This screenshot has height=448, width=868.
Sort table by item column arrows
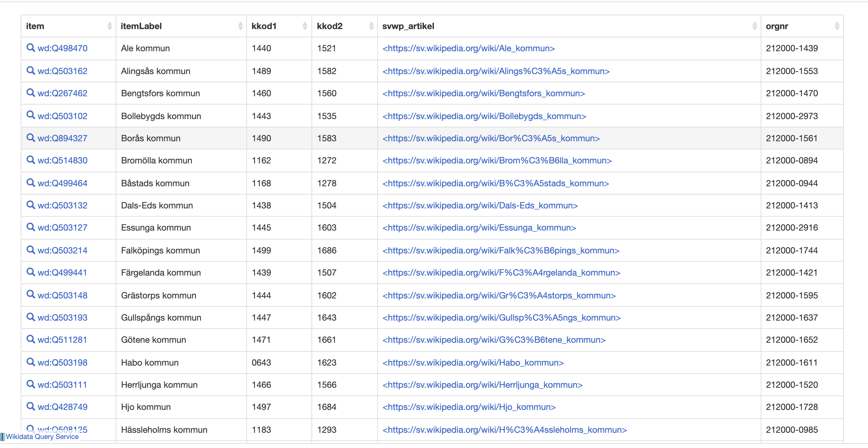[109, 26]
